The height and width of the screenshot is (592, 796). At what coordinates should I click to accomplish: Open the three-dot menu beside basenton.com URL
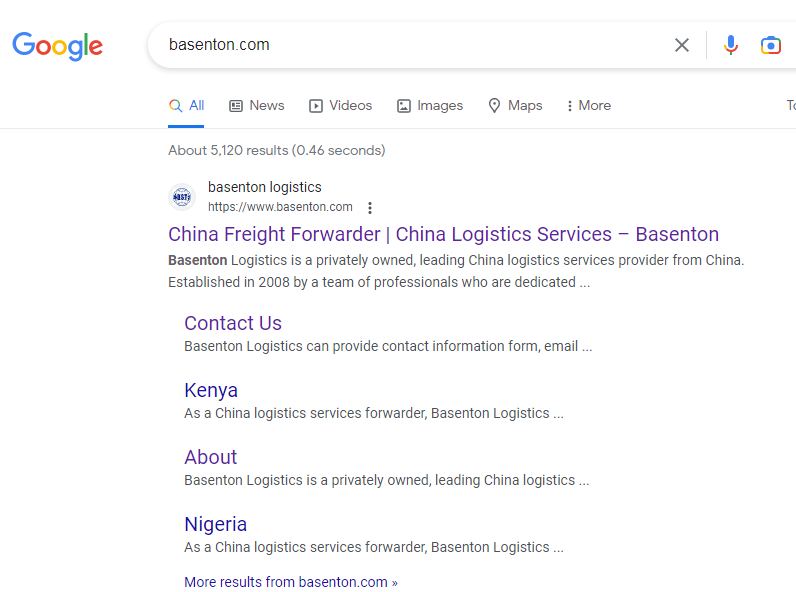click(x=370, y=208)
